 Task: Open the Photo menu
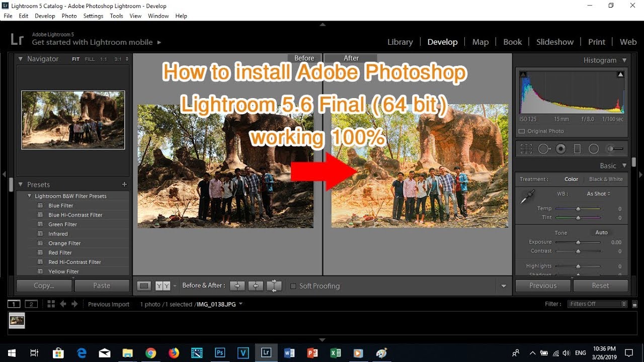69,16
